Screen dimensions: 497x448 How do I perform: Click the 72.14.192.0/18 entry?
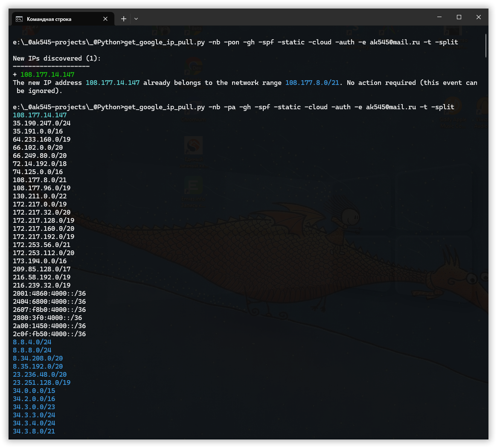[40, 163]
